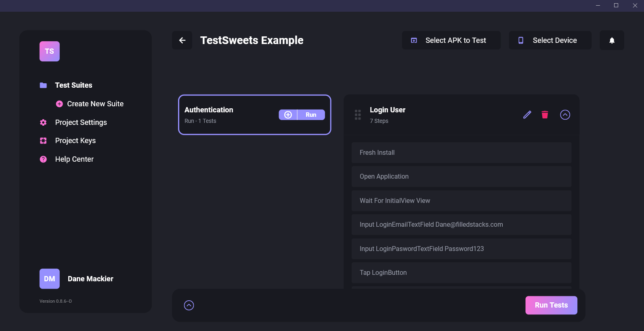The image size is (644, 331).
Task: Click the TS logo in sidebar
Action: pyautogui.click(x=50, y=51)
